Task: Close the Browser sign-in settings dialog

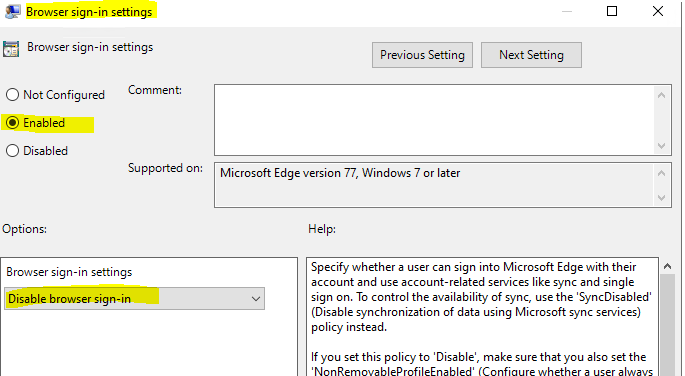Action: pyautogui.click(x=658, y=11)
